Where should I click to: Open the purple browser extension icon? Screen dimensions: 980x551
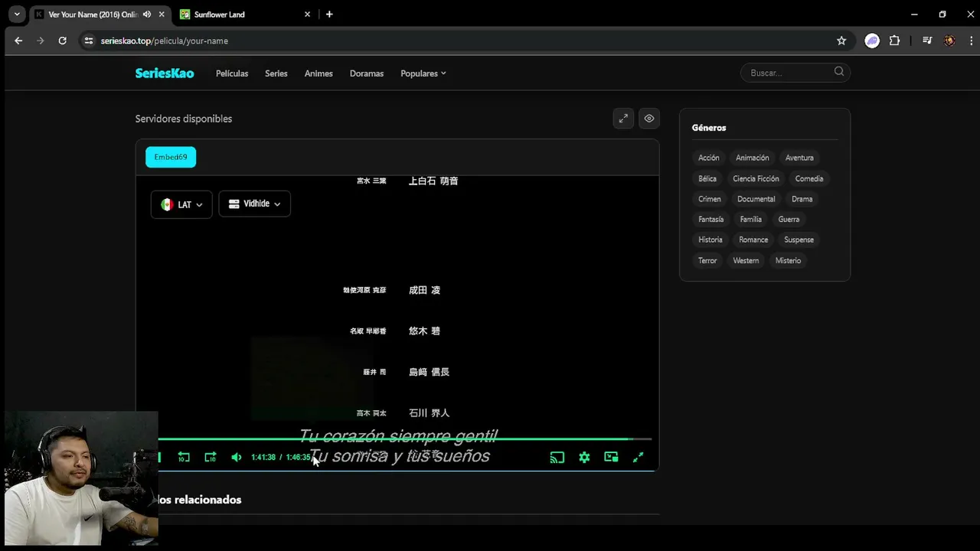872,41
